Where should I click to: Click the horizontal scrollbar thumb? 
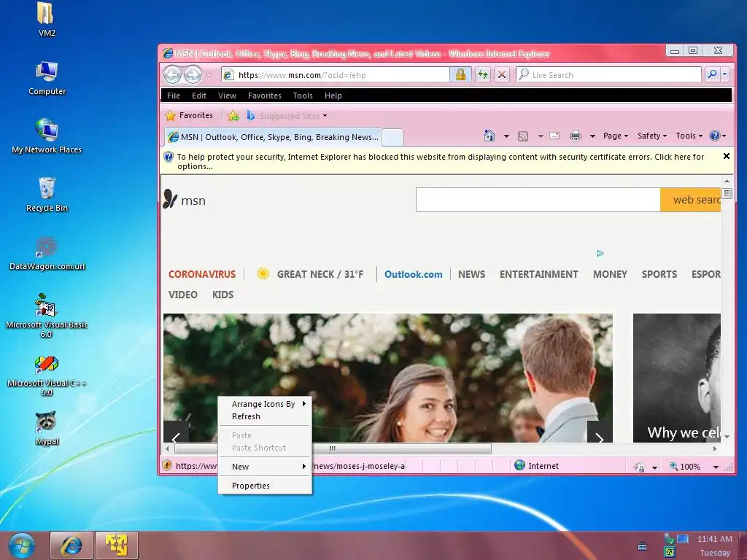(333, 448)
